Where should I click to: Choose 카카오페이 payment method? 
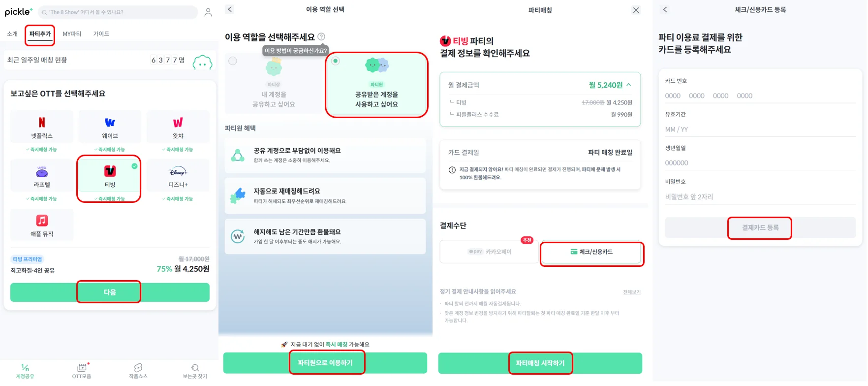coord(489,252)
